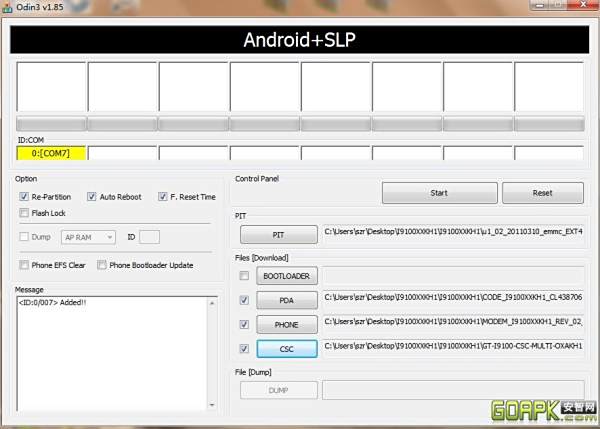Toggle the F. Reset Time checkbox
600x429 pixels.
point(163,197)
